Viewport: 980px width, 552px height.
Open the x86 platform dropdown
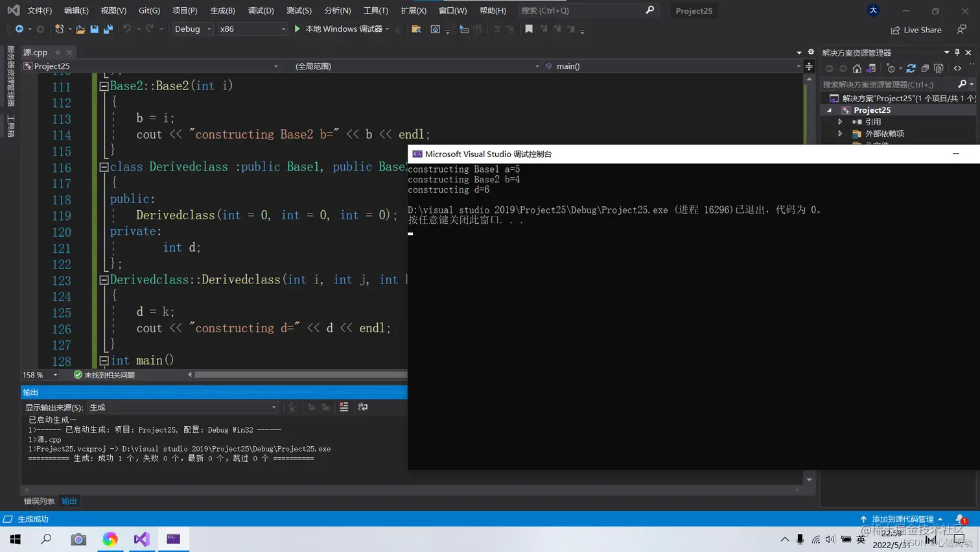coord(252,29)
